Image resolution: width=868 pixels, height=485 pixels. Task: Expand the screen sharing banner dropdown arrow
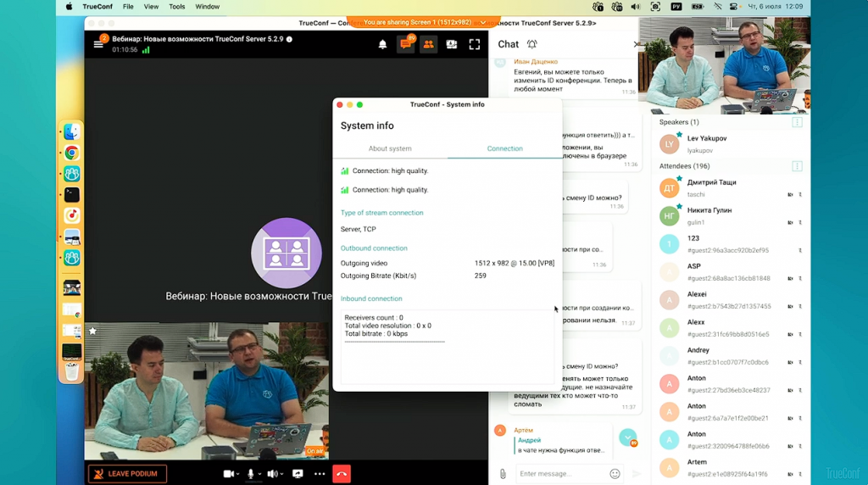482,23
